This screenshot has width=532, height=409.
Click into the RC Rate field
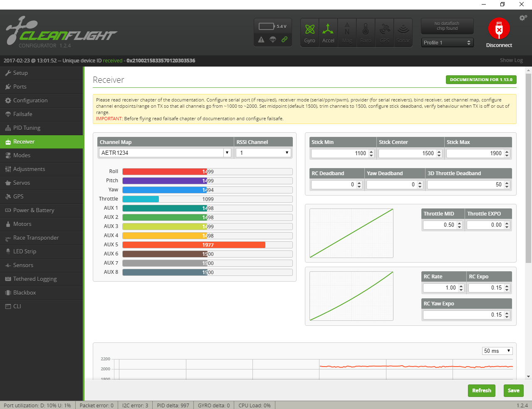444,288
